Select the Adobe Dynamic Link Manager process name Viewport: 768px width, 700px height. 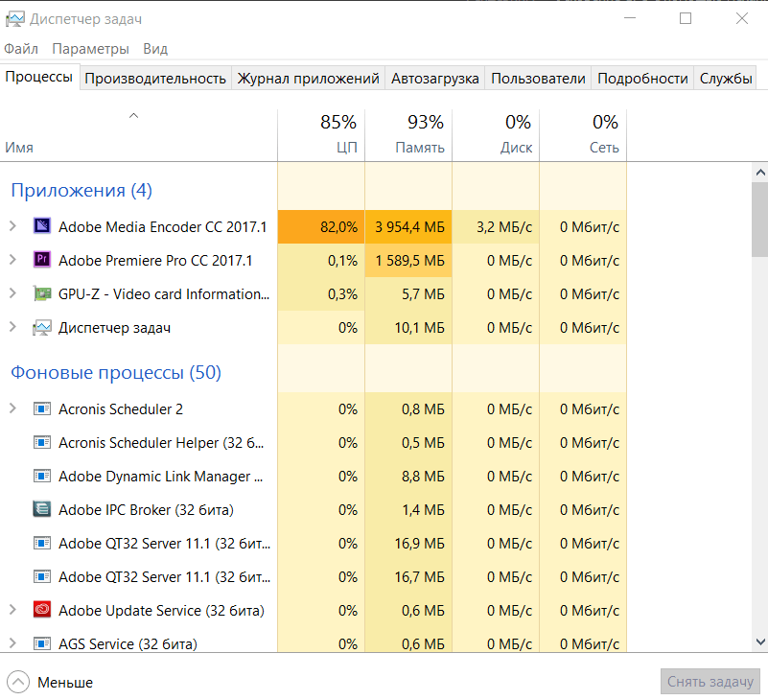tap(161, 477)
